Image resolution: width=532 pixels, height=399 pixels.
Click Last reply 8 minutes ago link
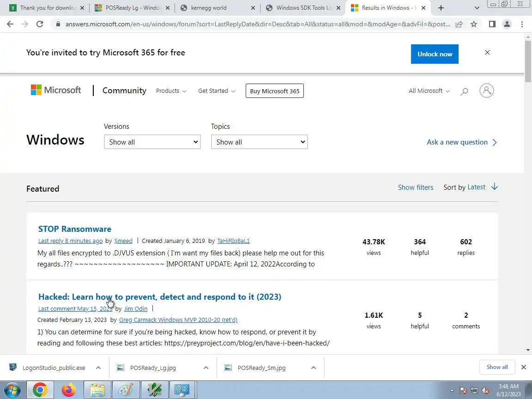[70, 241]
